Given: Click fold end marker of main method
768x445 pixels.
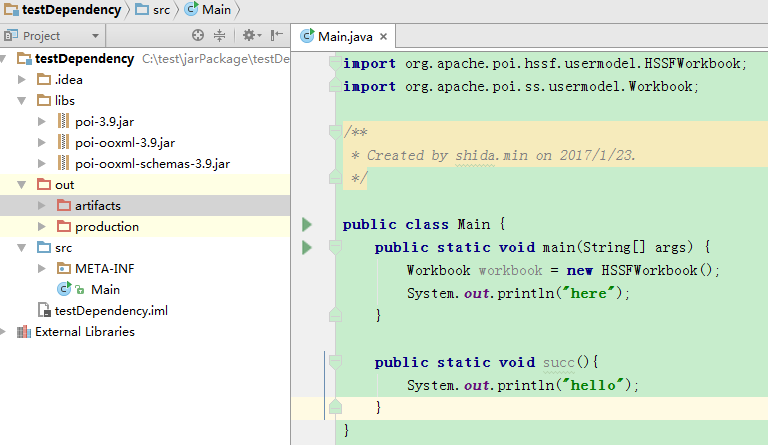Looking at the screenshot, I should pos(335,315).
